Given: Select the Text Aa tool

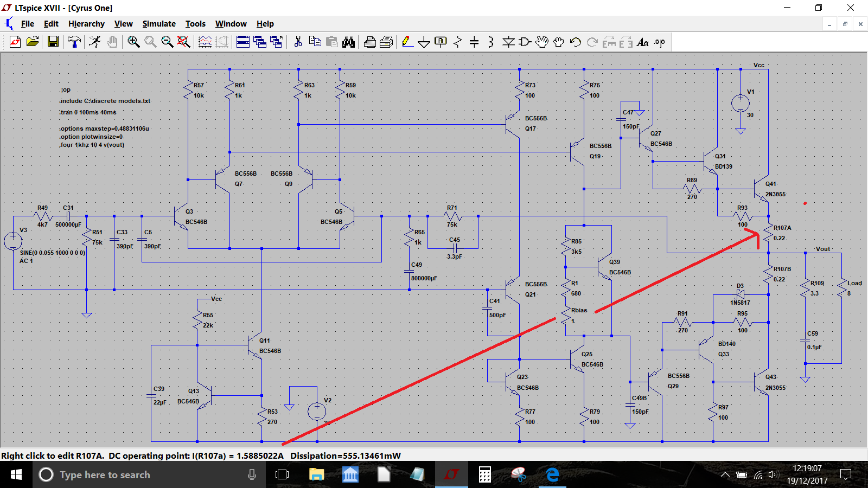Looking at the screenshot, I should 643,42.
